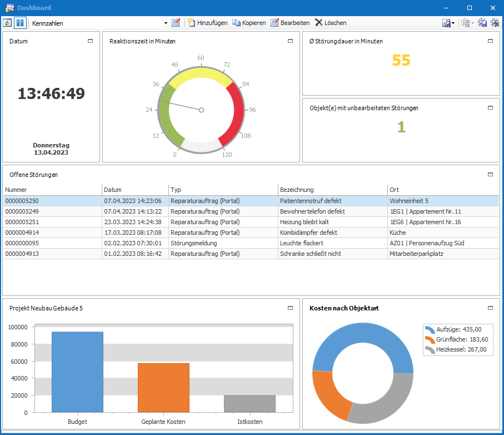Open the save layout dropdown arrow at right
This screenshot has width=504, height=435.
(x=453, y=23)
